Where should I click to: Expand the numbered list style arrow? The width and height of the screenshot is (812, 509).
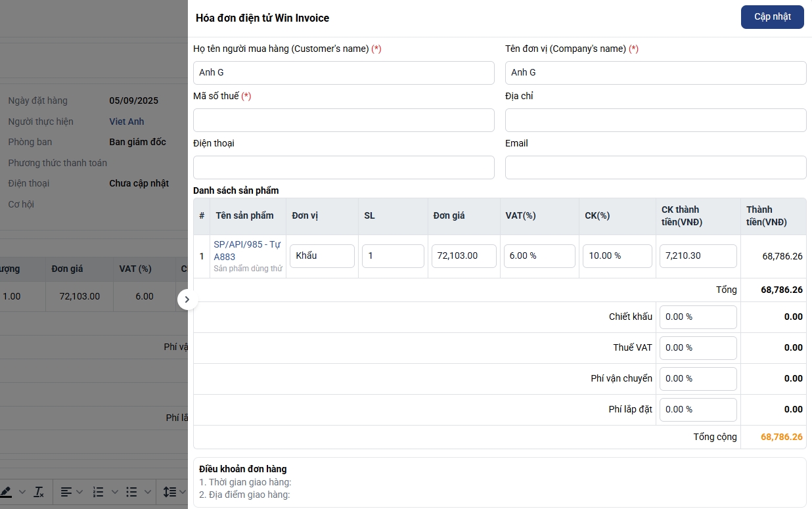(x=114, y=491)
